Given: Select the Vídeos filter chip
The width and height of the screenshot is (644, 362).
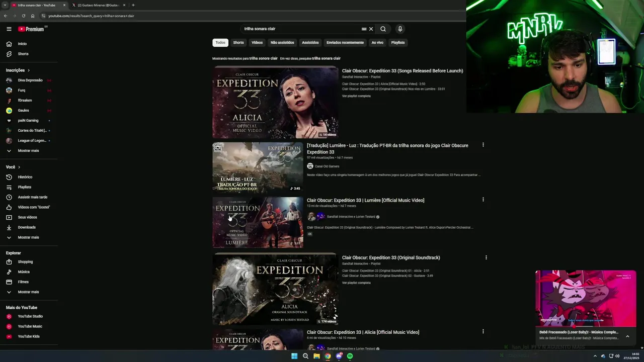Looking at the screenshot, I should [257, 43].
